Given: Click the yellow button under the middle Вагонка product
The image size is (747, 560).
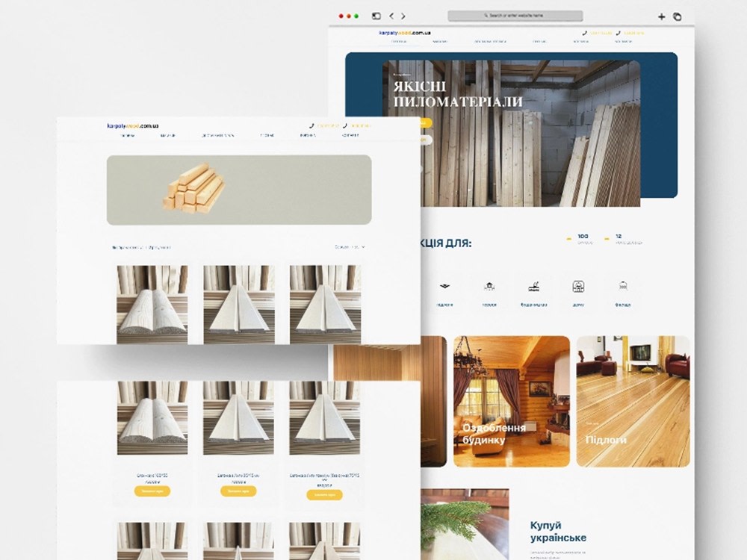Looking at the screenshot, I should pyautogui.click(x=238, y=491).
